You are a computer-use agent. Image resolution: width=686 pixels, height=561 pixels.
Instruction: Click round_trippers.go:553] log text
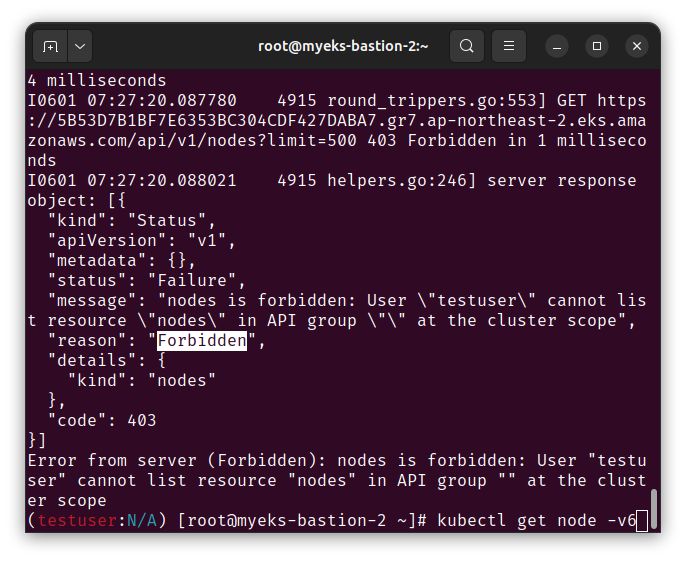pos(437,101)
